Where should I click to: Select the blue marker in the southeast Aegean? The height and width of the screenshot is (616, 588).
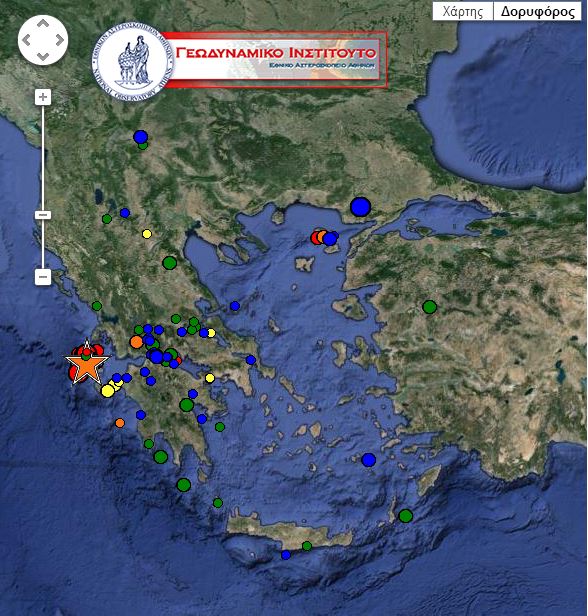coord(368,460)
